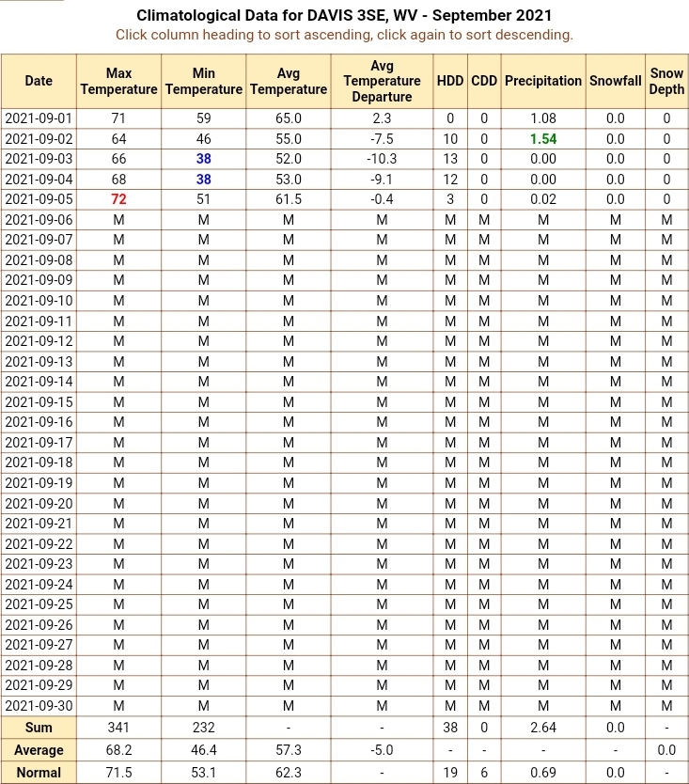689x784 pixels.
Task: Click max temperature 71 on 2021-09-01
Action: pyautogui.click(x=118, y=118)
